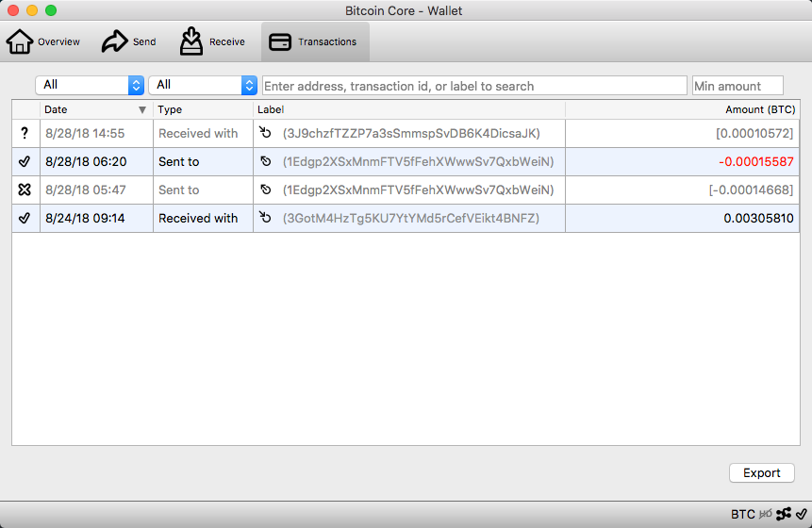Click the confirmed checkmark icon on 8/24/18 09:14 row
812x528 pixels.
point(25,218)
